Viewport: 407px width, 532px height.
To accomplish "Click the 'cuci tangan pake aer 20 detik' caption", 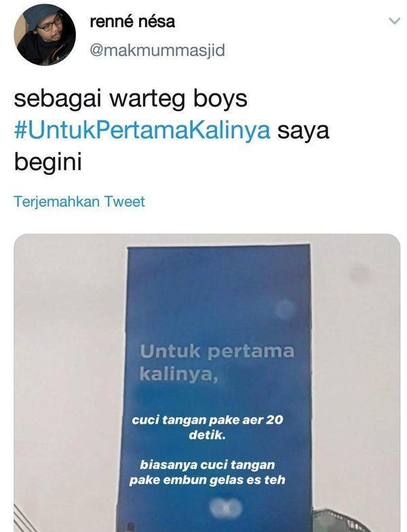I will tap(208, 428).
